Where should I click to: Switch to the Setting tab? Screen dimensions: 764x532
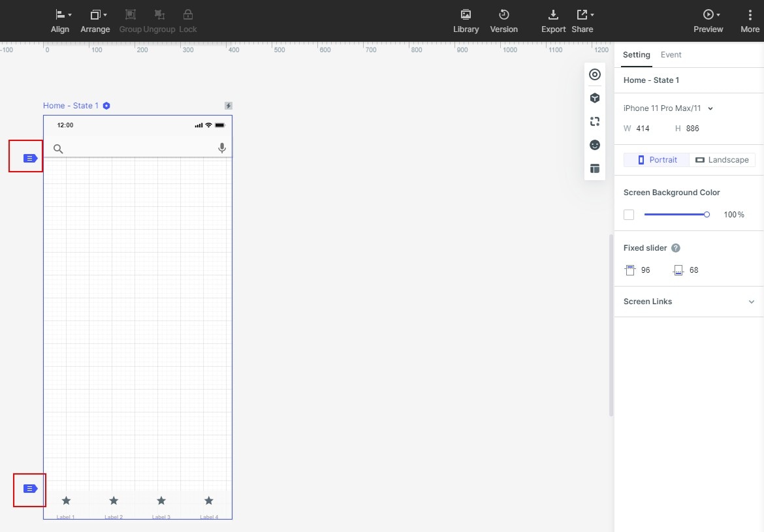(637, 55)
